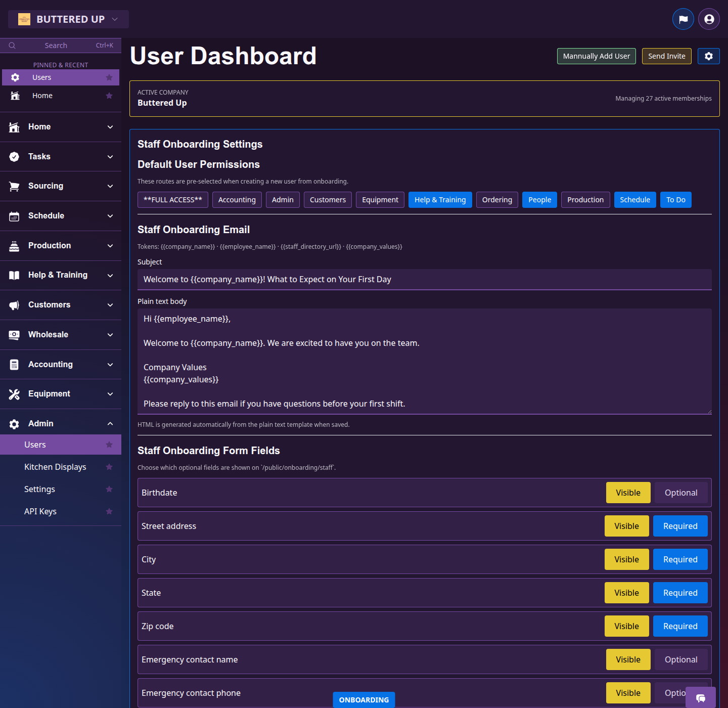Open the dashboard settings gear button
Image resolution: width=728 pixels, height=708 pixels.
point(708,56)
